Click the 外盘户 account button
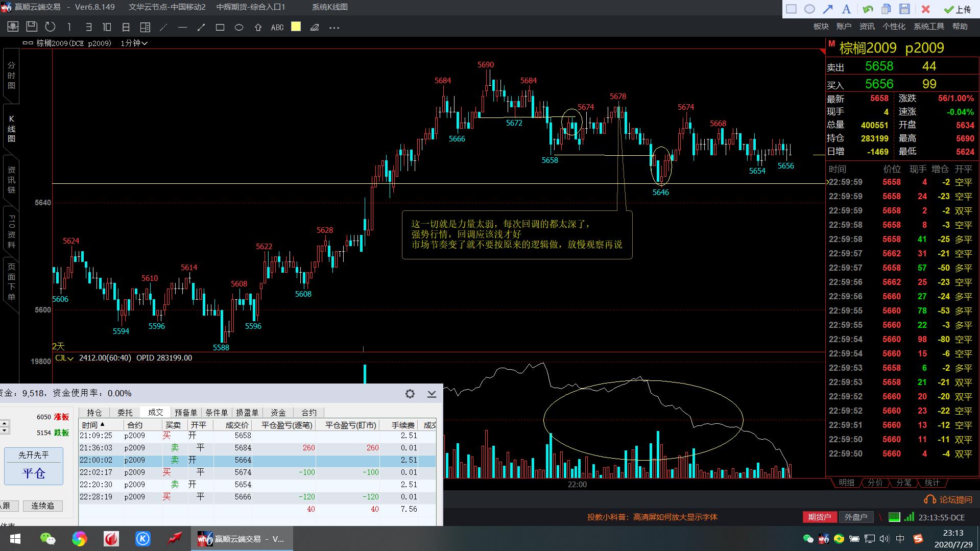 click(856, 517)
